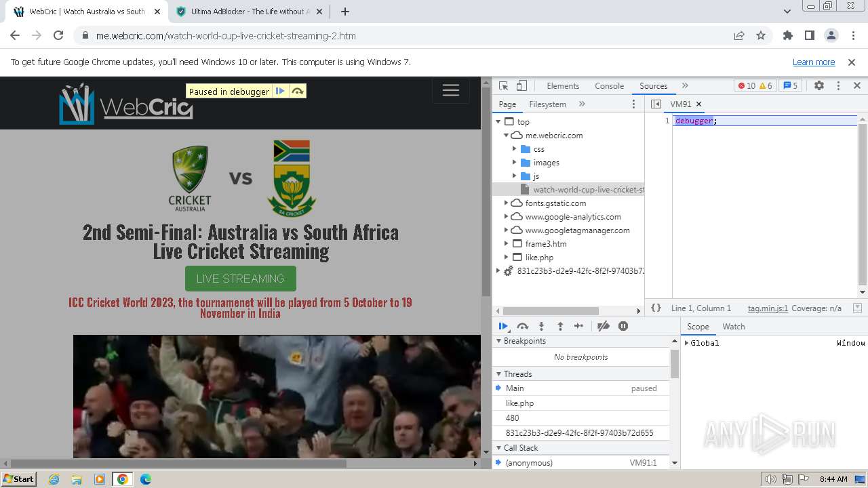Select the (anonymous) call stack frame
The height and width of the screenshot is (488, 868).
click(581, 463)
